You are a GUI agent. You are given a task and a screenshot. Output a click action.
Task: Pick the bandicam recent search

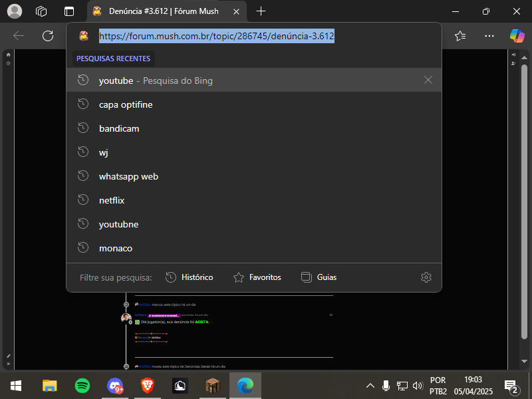pyautogui.click(x=254, y=128)
